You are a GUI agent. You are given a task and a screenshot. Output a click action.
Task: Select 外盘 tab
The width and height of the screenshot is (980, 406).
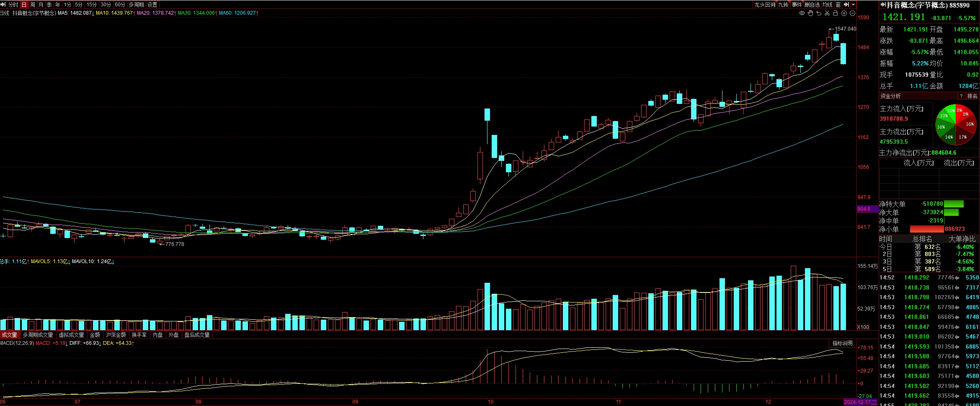click(x=174, y=335)
